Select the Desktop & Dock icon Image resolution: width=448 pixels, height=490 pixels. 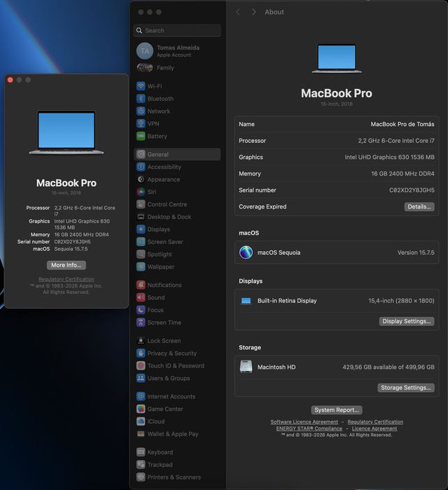coord(141,216)
